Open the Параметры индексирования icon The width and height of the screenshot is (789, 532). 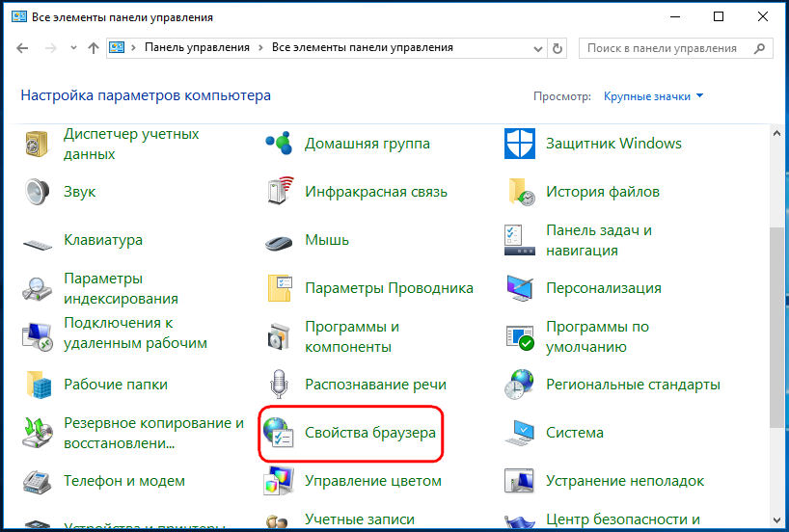coord(37,288)
